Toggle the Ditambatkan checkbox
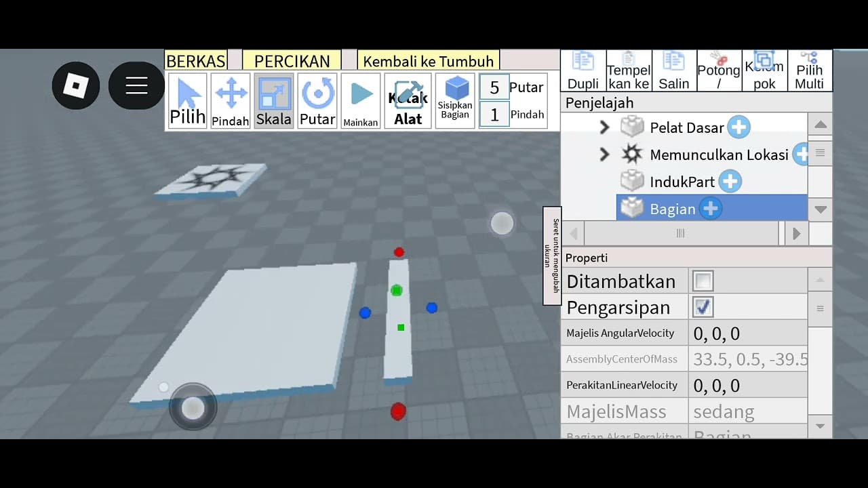The height and width of the screenshot is (488, 868). (703, 281)
